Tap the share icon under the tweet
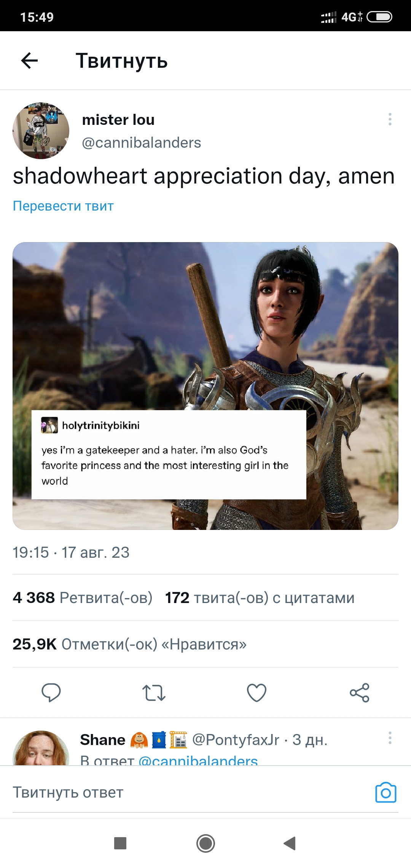 point(360,692)
